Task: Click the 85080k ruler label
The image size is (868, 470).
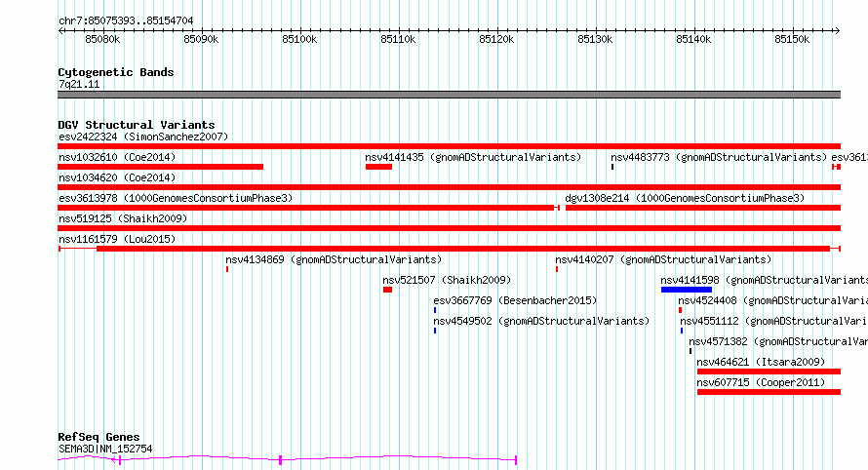Action: coord(102,39)
